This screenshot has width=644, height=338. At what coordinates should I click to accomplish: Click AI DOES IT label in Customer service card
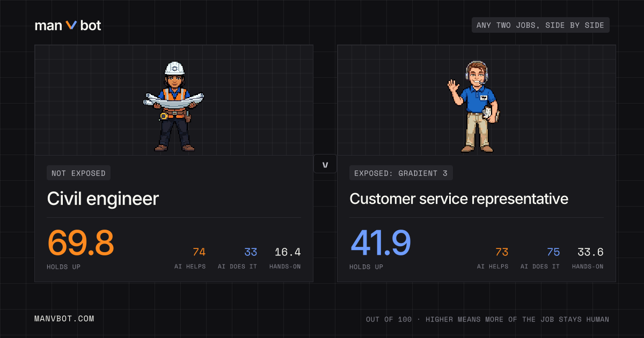(x=540, y=267)
